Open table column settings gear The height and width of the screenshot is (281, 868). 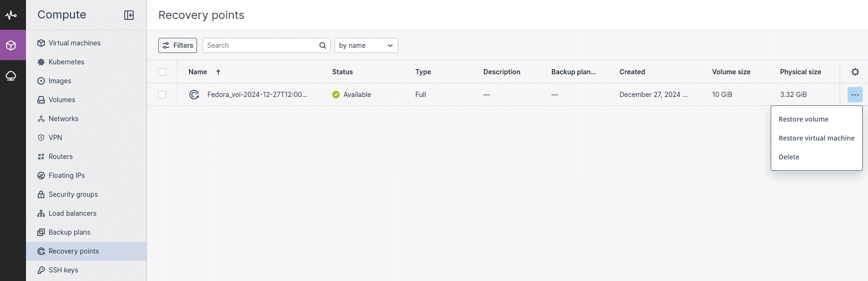[855, 72]
